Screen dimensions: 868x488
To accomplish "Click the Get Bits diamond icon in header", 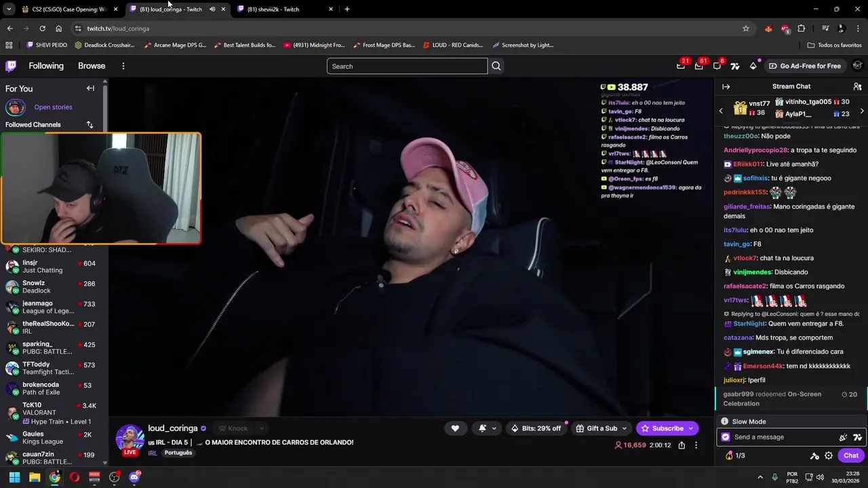I will pyautogui.click(x=753, y=66).
